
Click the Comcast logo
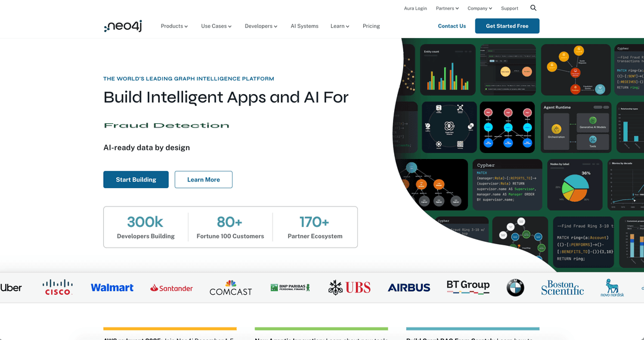coord(231,288)
